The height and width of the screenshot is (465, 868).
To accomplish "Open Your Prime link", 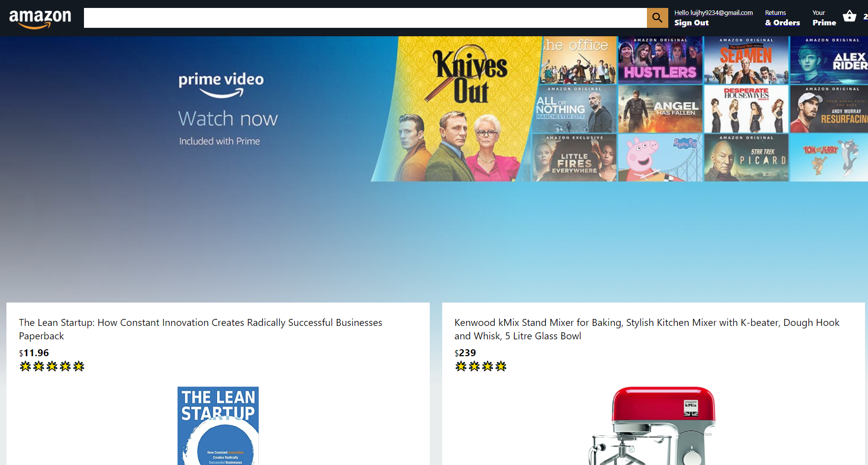I will click(824, 18).
